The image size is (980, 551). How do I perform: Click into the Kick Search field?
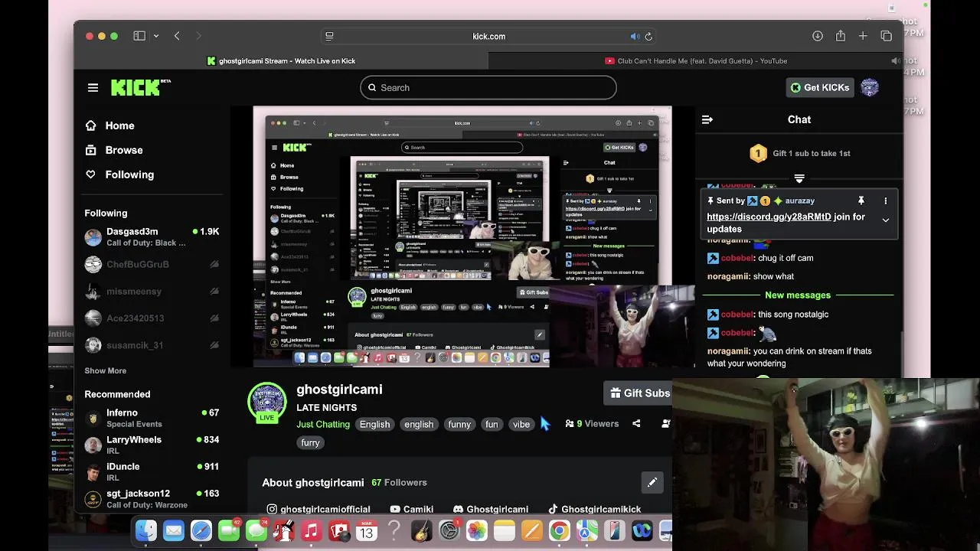pos(488,88)
